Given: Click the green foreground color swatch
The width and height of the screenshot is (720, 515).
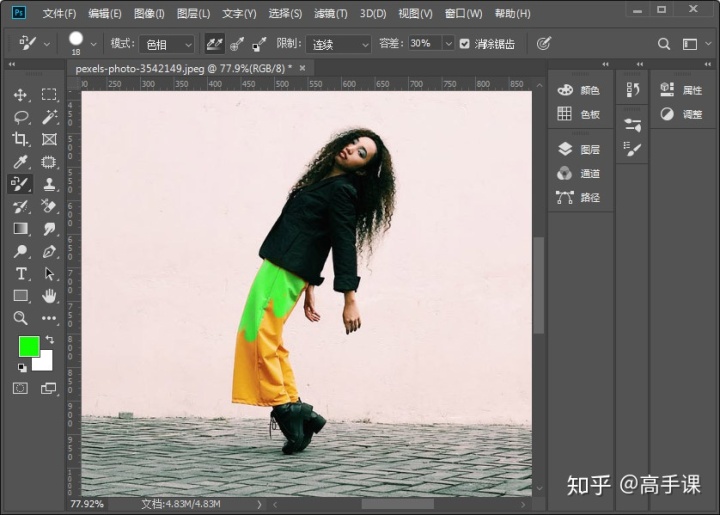Looking at the screenshot, I should point(28,345).
